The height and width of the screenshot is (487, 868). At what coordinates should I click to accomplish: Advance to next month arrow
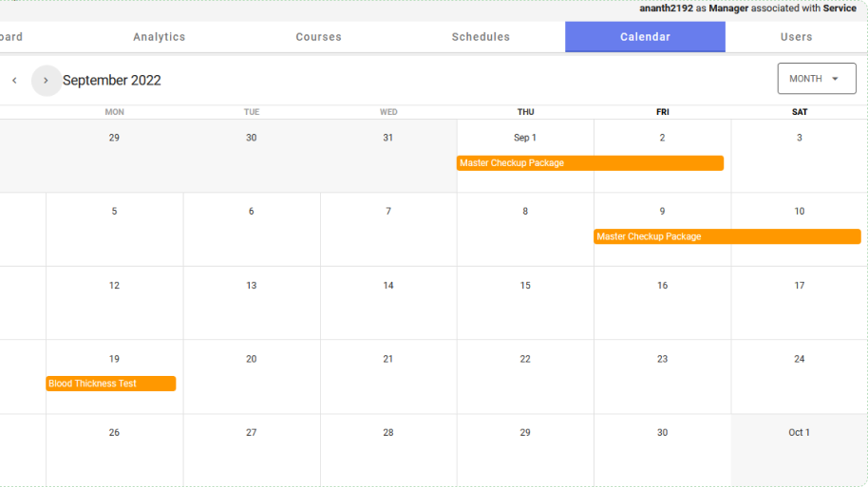coord(46,81)
